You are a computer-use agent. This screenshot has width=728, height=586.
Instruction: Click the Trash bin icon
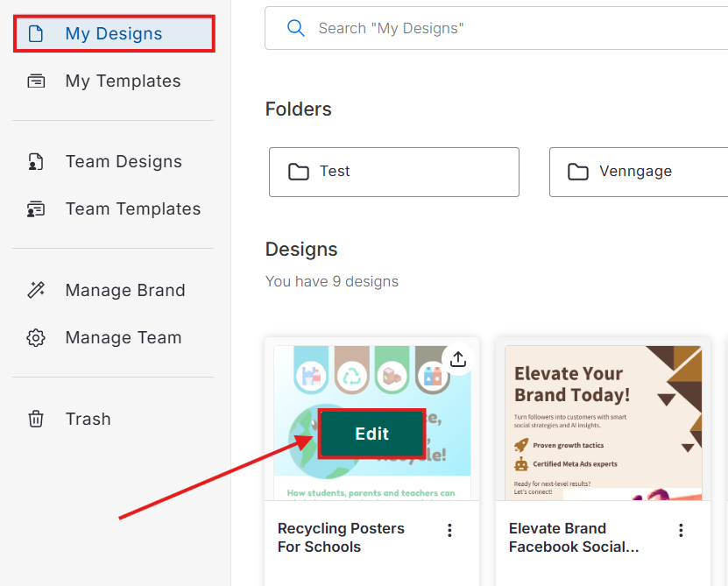(x=36, y=420)
